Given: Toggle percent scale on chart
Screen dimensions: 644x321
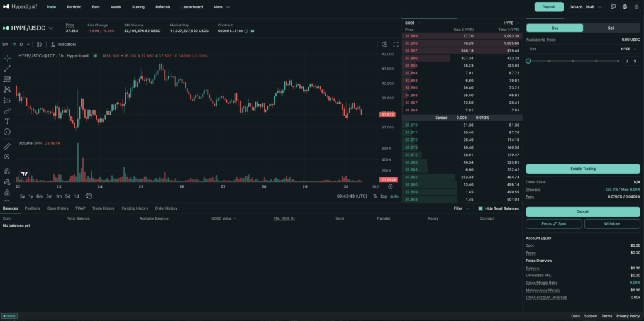Looking at the screenshot, I should click(x=375, y=196).
